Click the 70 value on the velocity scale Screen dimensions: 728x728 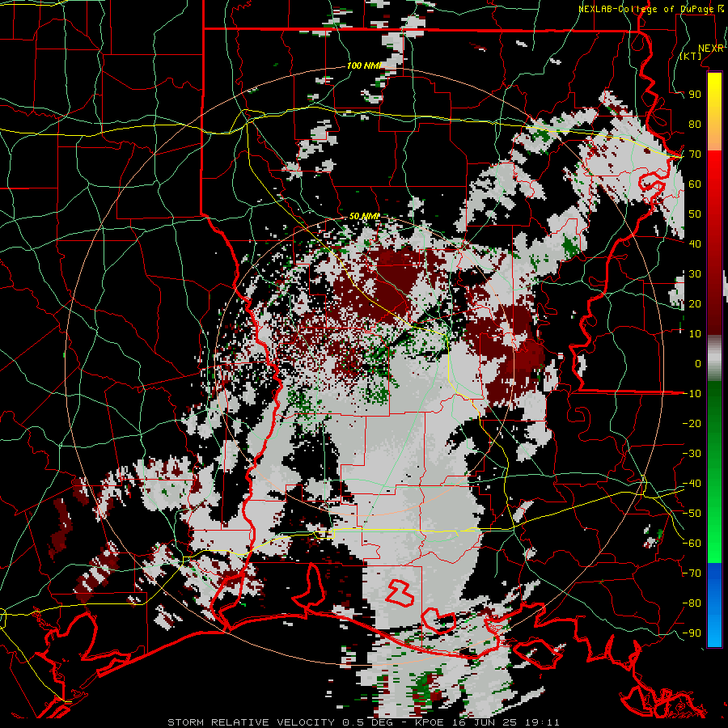(695, 154)
